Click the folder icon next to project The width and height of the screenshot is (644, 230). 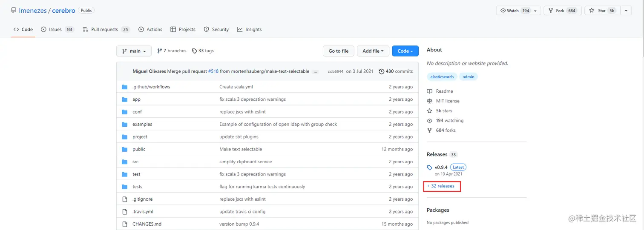pos(125,137)
